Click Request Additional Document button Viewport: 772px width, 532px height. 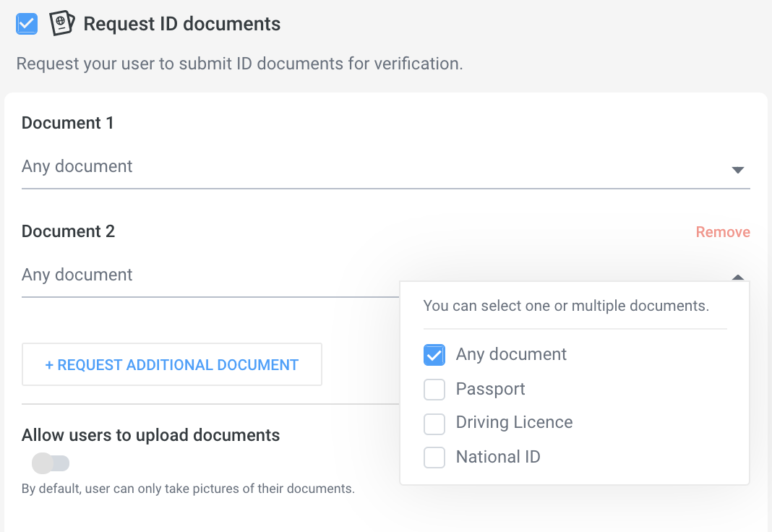[x=172, y=365]
